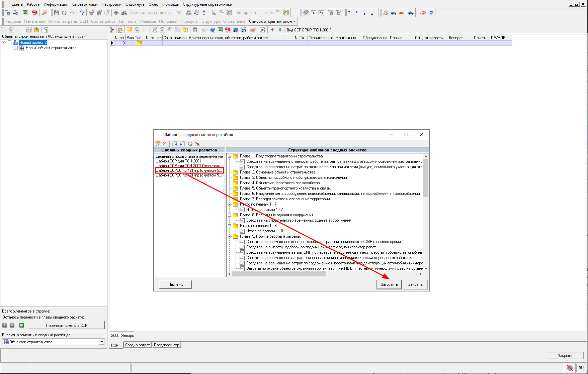The height and width of the screenshot is (374, 588).
Task: Click the save diskette icon
Action: coord(56,13)
